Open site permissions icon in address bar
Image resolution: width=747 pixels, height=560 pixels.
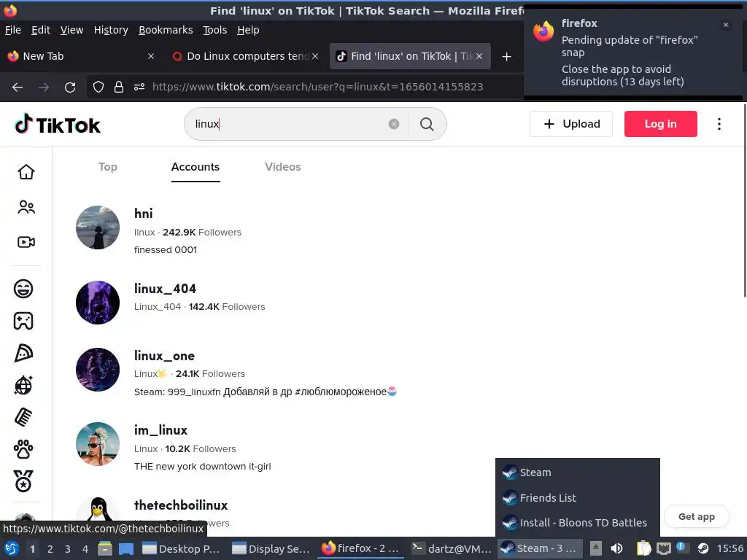point(139,87)
